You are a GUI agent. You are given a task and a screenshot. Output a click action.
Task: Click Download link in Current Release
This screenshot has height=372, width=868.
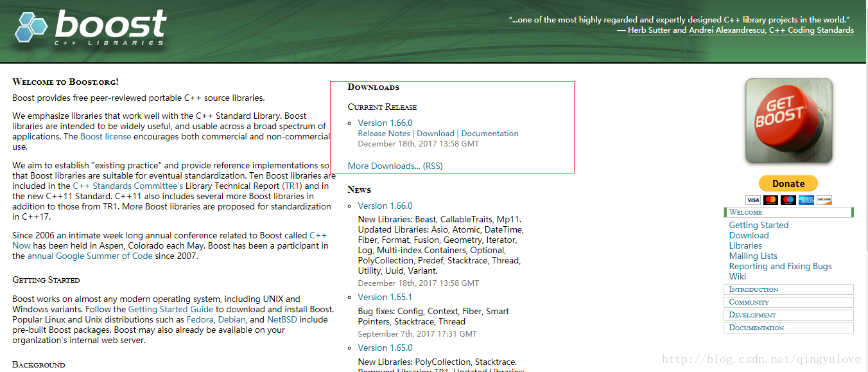[x=436, y=134]
